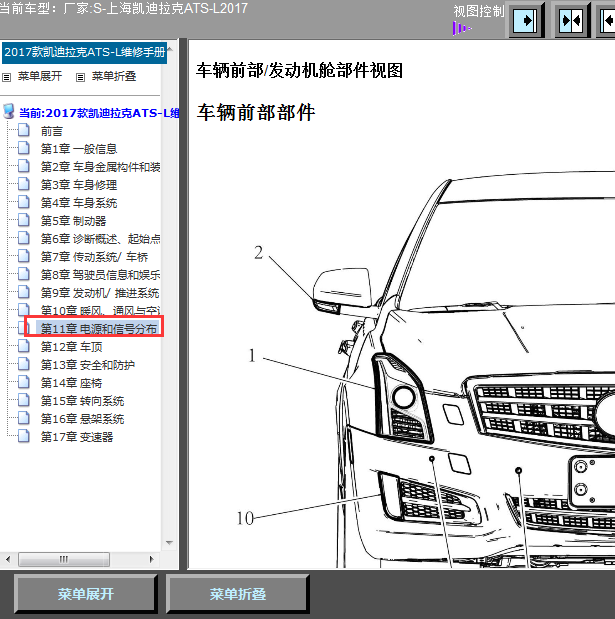Click page icon beside 第3章 车身修理
Screen dimensions: 615x619
[x=24, y=184]
